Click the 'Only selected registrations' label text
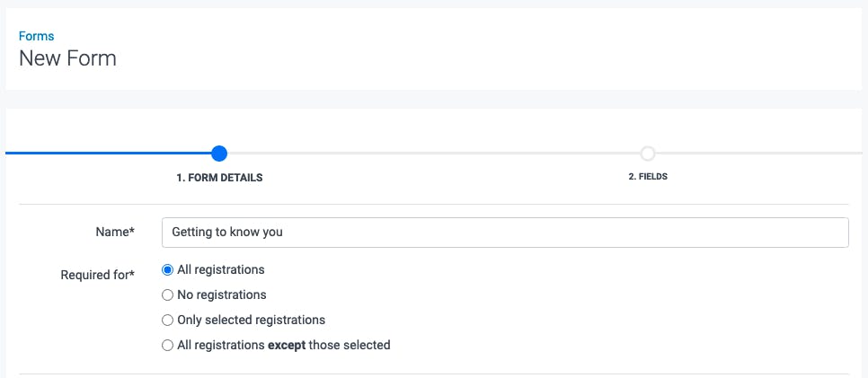 pos(251,320)
